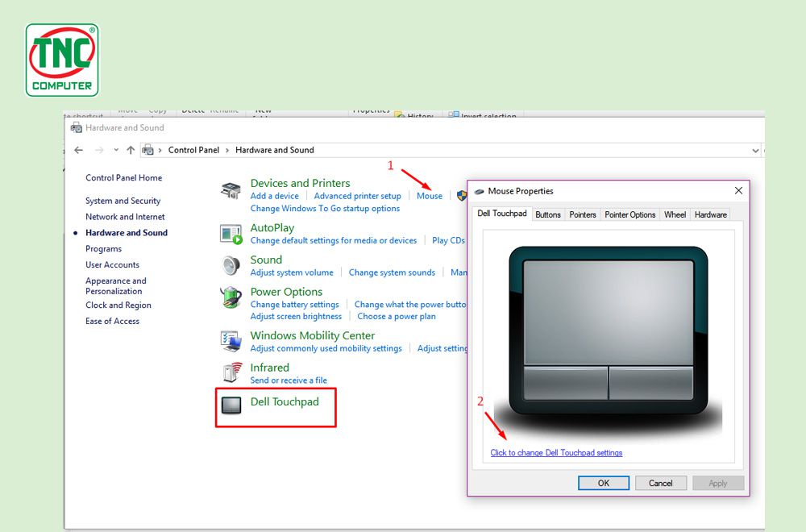
Task: Click Add a device link
Action: pyautogui.click(x=275, y=196)
